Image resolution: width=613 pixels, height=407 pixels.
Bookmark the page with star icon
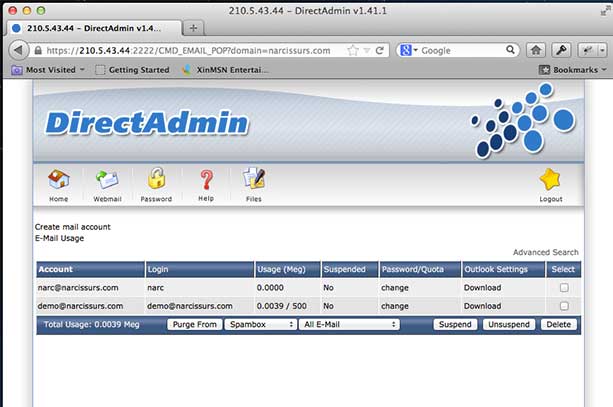(353, 50)
